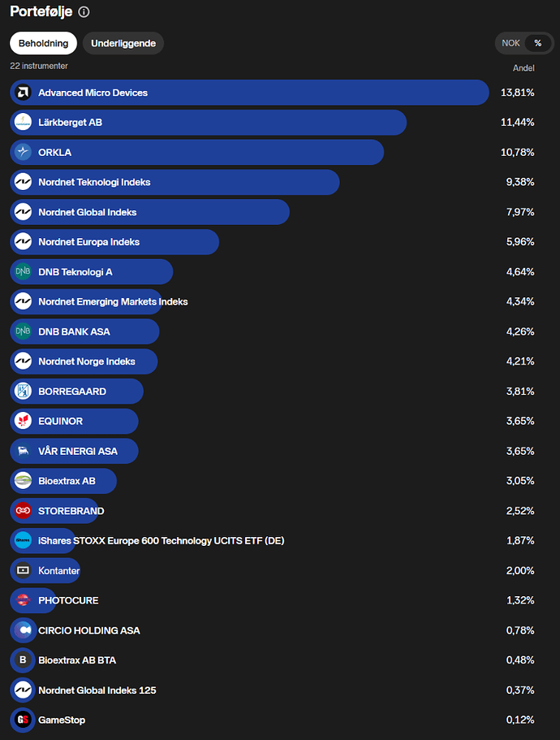The width and height of the screenshot is (560, 740).
Task: Click the PHOTOCURE logo icon
Action: (x=23, y=600)
